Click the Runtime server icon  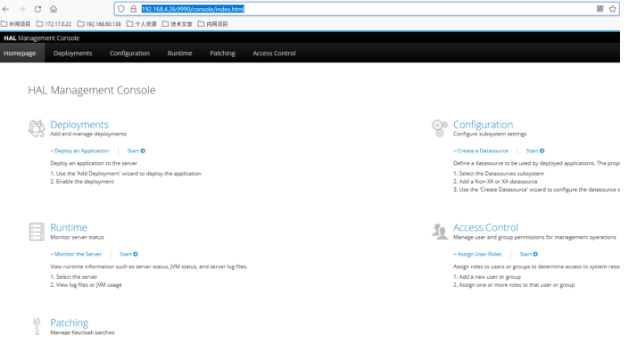coord(37,232)
